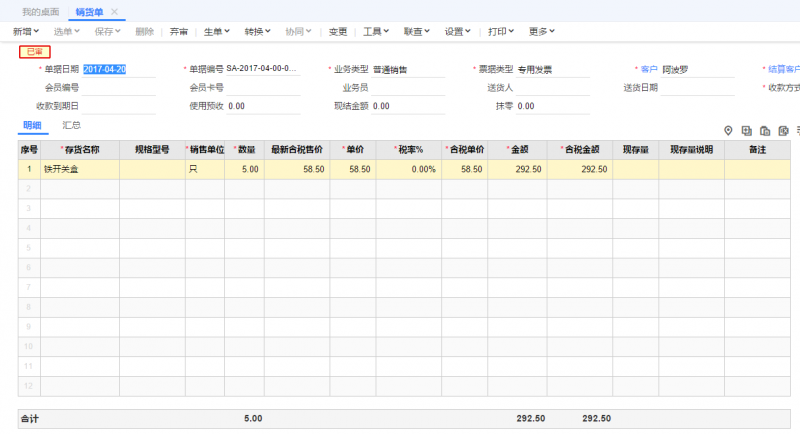Select the 铁开关盒 item name cell
The height and width of the screenshot is (434, 800).
tap(80, 170)
